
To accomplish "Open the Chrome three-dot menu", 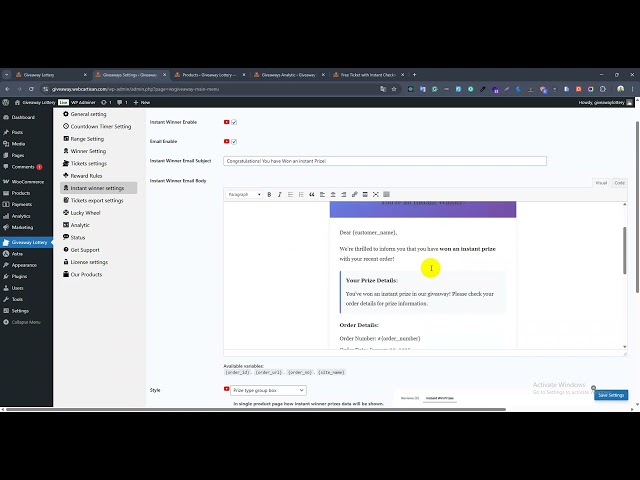I will tap(632, 89).
